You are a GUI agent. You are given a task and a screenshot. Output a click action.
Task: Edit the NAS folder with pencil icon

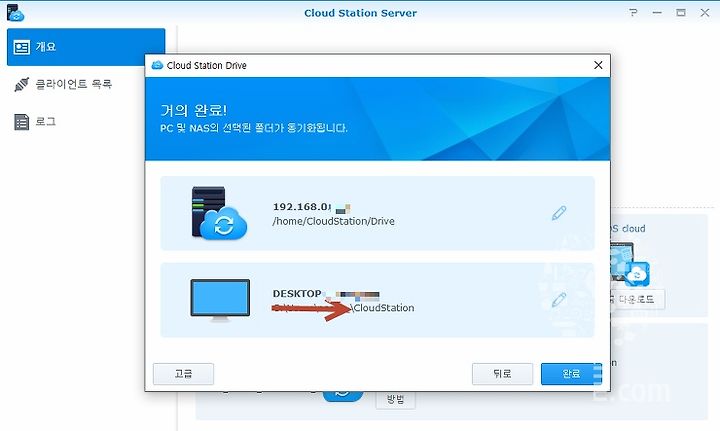click(559, 213)
